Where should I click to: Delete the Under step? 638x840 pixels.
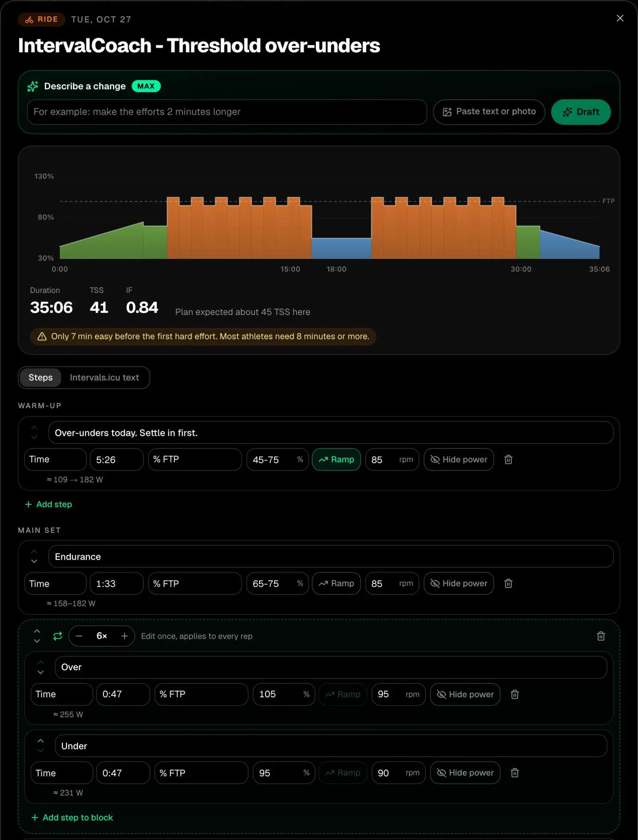click(514, 773)
